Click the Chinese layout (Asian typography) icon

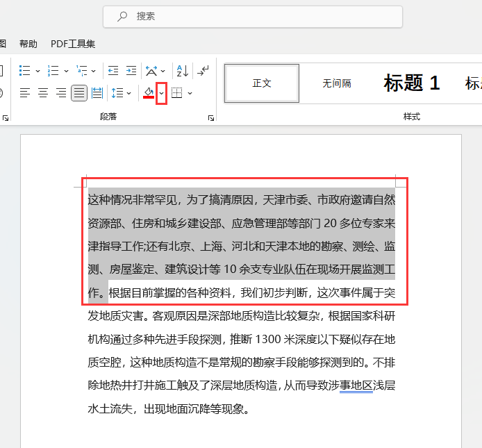pyautogui.click(x=151, y=71)
